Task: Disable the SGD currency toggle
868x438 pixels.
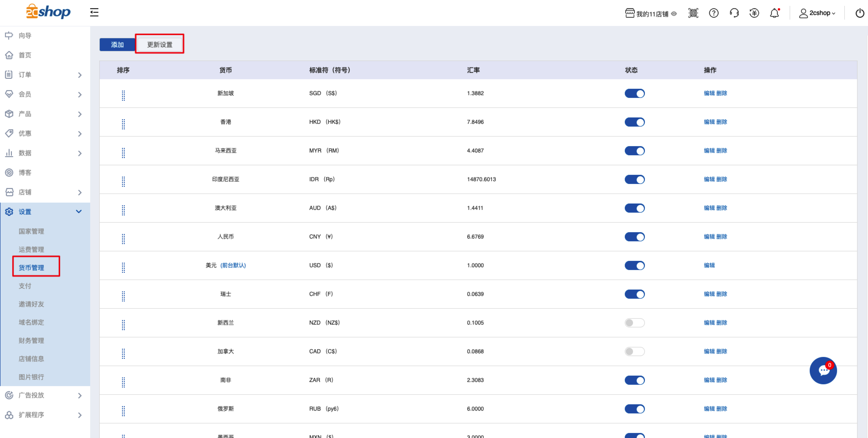Action: pyautogui.click(x=634, y=93)
